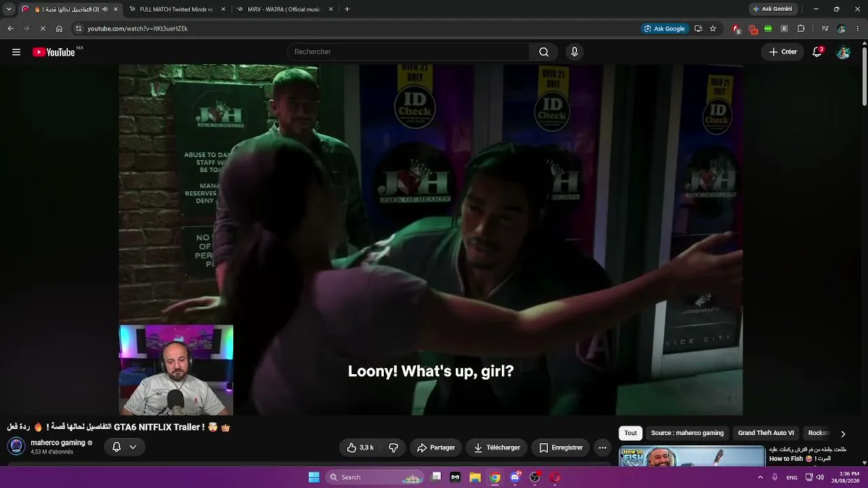The width and height of the screenshot is (868, 488).
Task: Show hidden system tray icons
Action: (x=759, y=477)
